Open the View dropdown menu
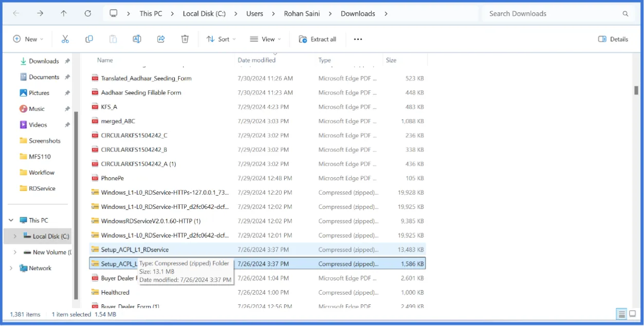This screenshot has height=326, width=644. point(266,39)
